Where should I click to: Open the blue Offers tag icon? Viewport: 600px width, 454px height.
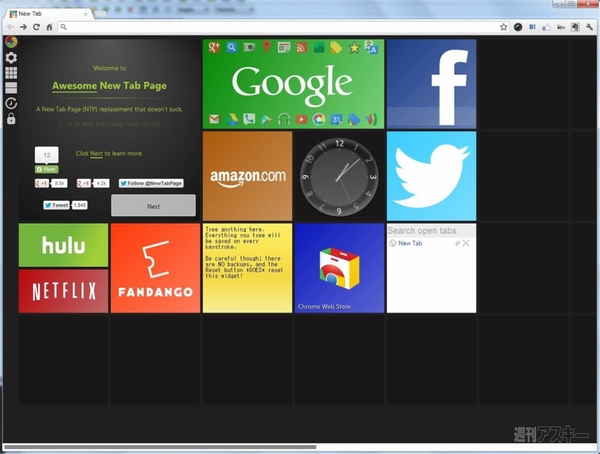354,119
